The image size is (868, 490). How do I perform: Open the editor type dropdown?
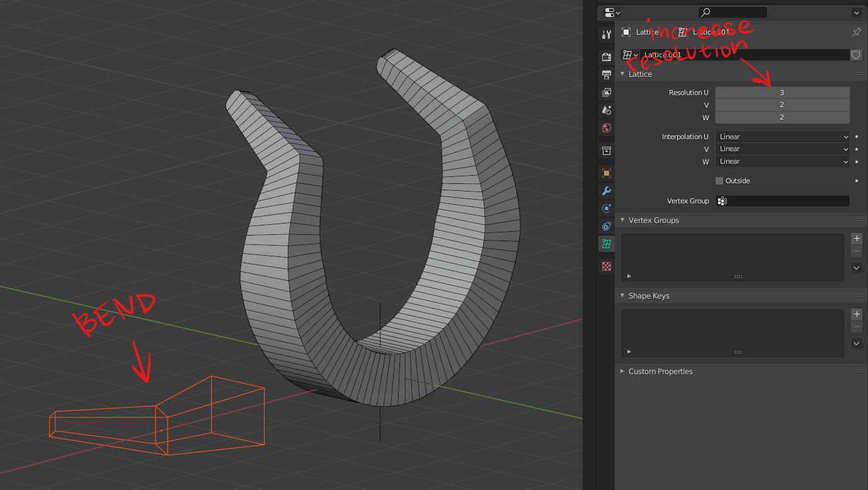pos(612,13)
